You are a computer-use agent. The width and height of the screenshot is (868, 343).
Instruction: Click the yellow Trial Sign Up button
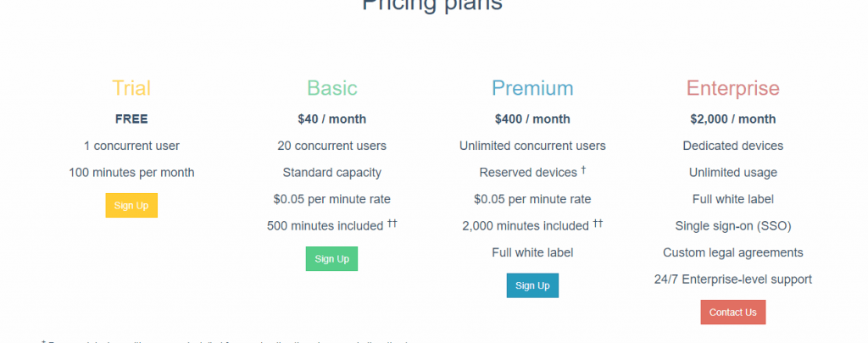131,205
